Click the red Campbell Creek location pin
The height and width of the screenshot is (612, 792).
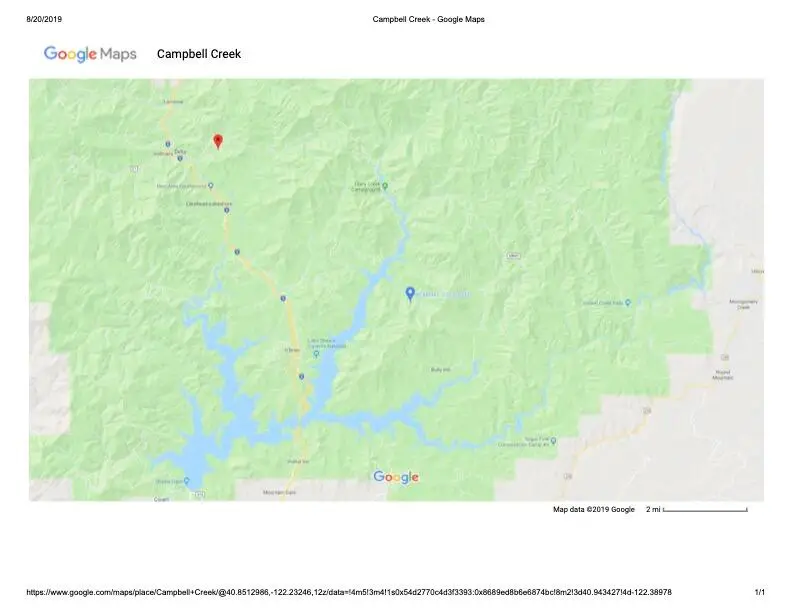click(218, 141)
